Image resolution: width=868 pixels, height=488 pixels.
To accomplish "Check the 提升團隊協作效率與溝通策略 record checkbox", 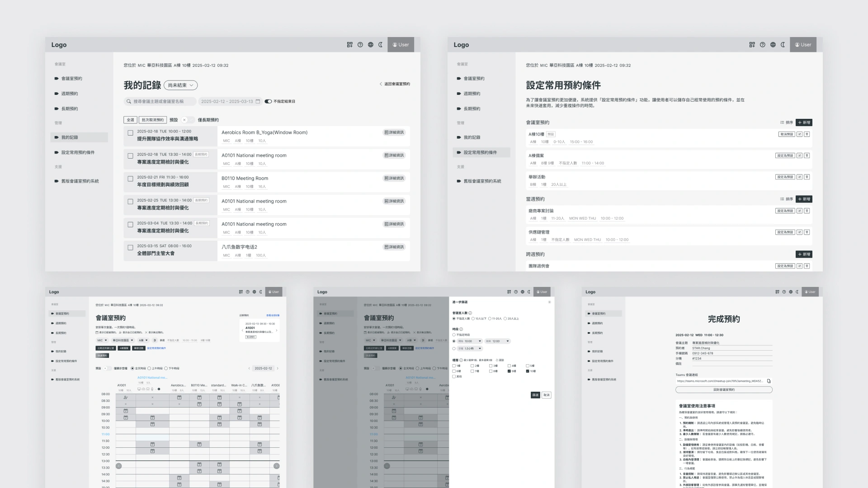I will click(130, 133).
